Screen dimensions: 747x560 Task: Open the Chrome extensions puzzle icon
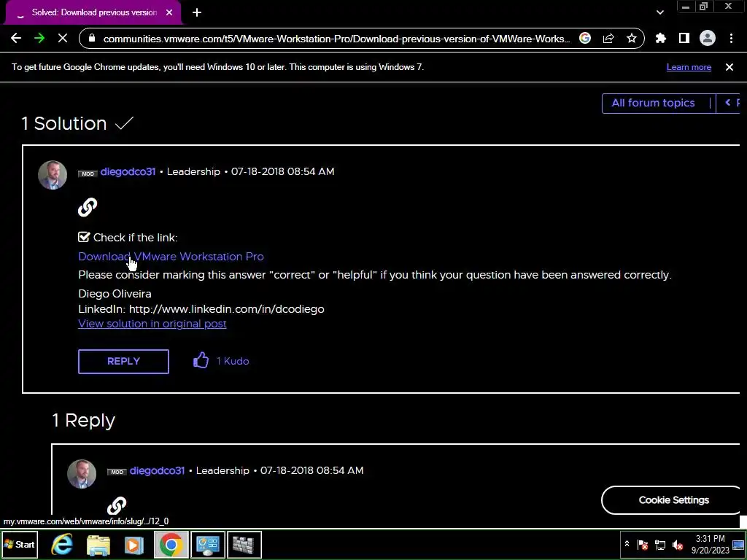click(661, 39)
